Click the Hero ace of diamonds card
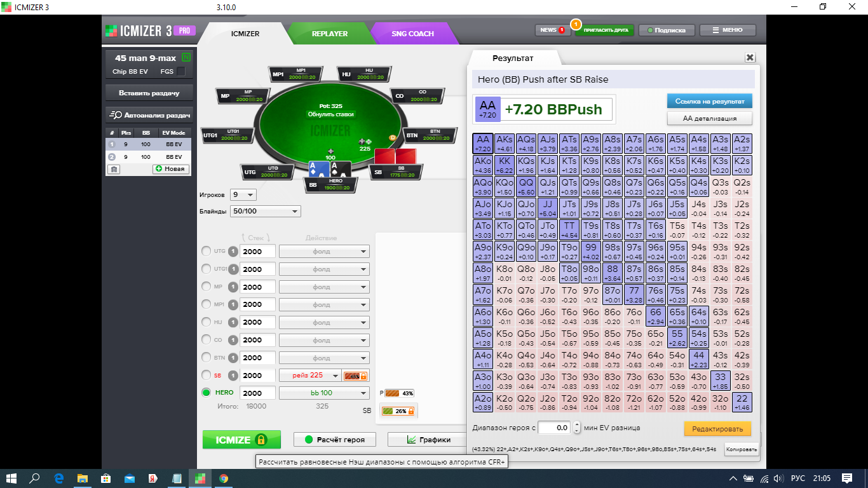Screen dimensions: 868x488 tap(318, 168)
